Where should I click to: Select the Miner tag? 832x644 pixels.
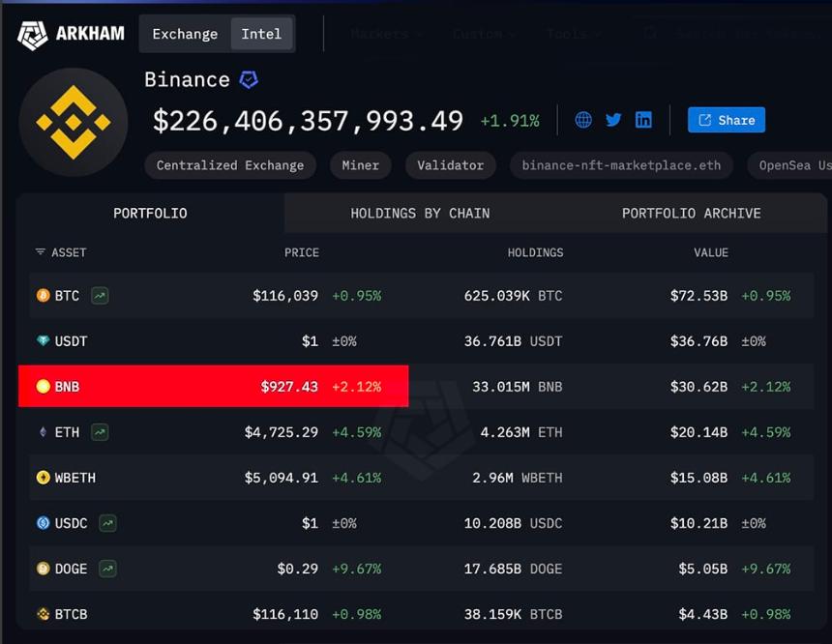[360, 165]
